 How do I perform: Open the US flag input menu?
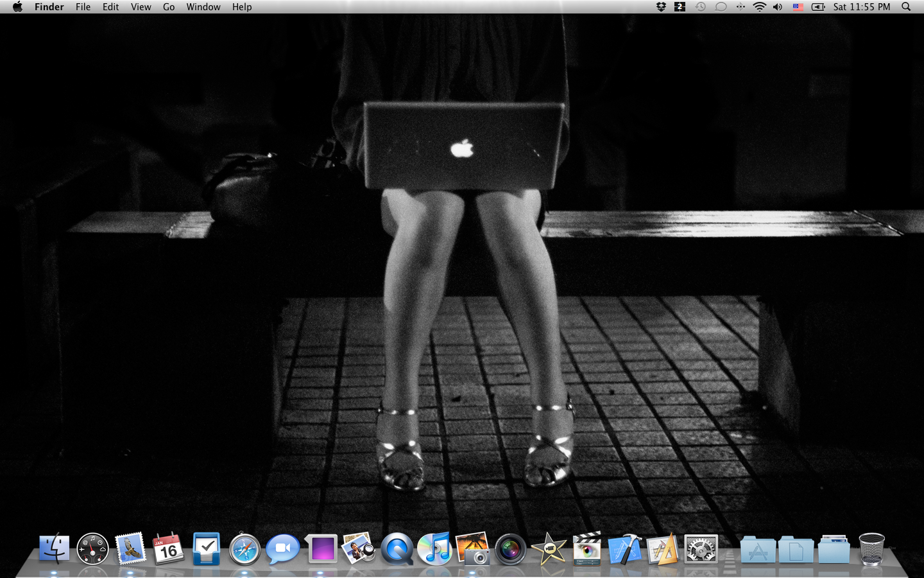point(798,7)
